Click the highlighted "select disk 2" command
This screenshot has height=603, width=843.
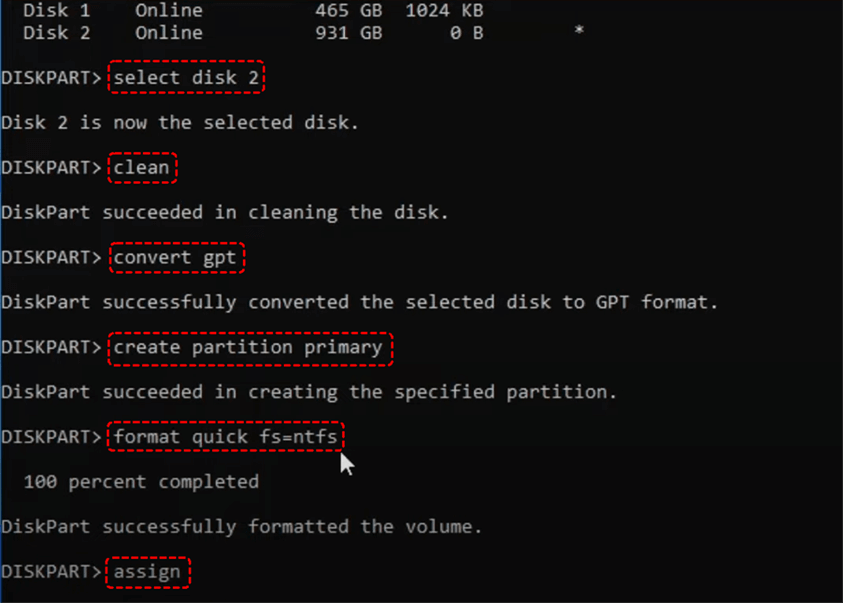coord(186,78)
